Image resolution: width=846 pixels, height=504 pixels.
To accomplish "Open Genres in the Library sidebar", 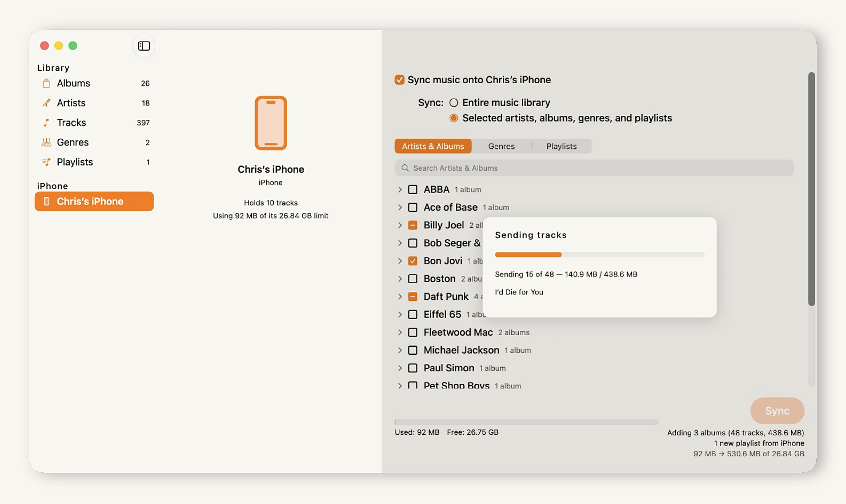I will coord(95,142).
